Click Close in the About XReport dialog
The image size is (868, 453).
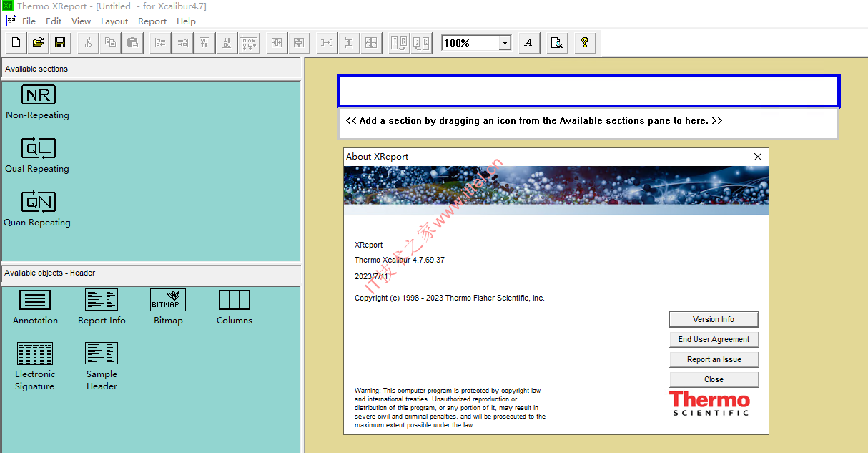click(x=714, y=379)
